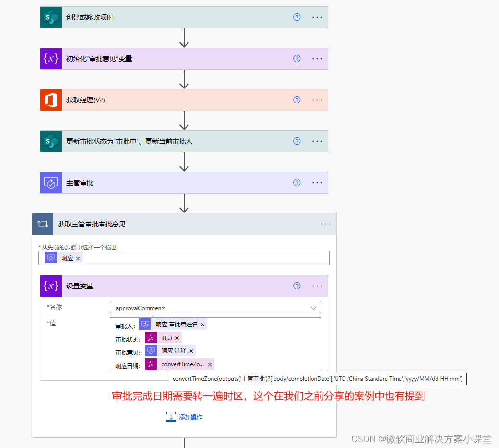Image resolution: width=499 pixels, height=448 pixels.
Task: Open ellipsis menu for 获取主管审批审批意见 loop
Action: coord(325,224)
